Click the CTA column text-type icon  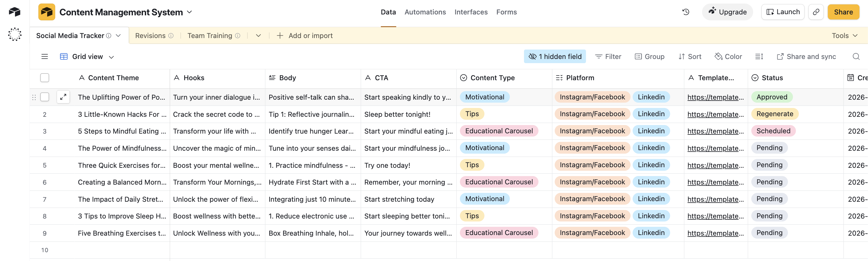pos(368,78)
